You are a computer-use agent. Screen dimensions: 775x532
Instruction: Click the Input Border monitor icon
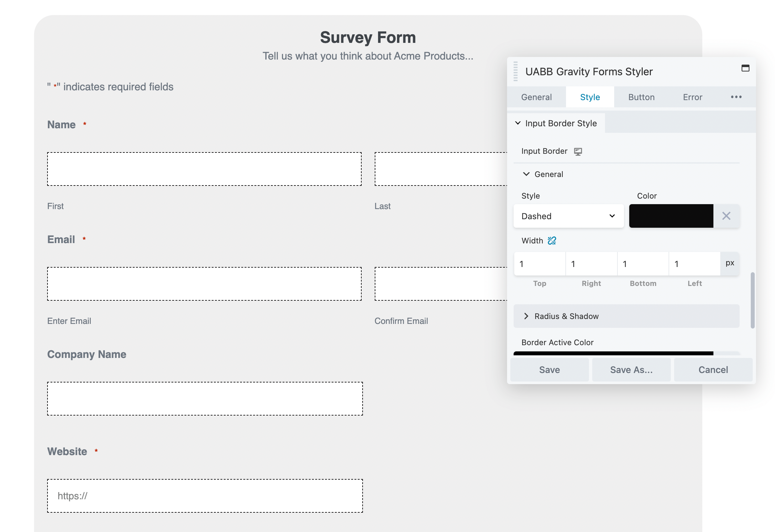tap(579, 151)
